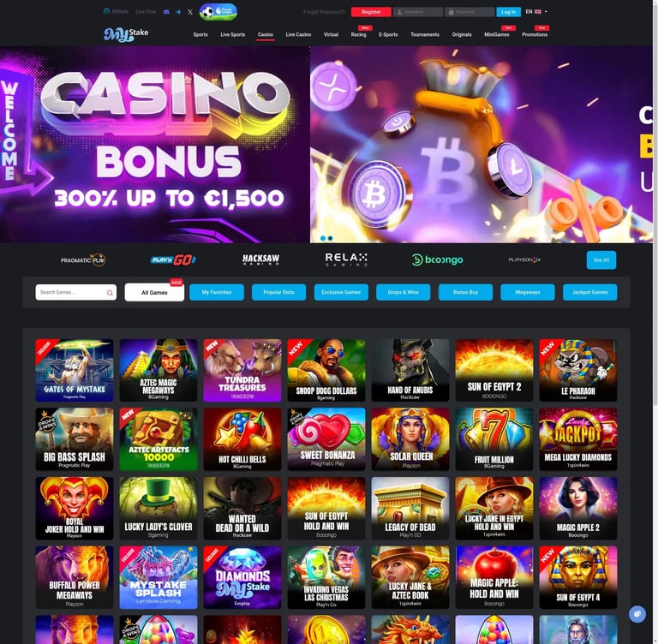Expand all providers with See All
The height and width of the screenshot is (644, 658).
601,260
